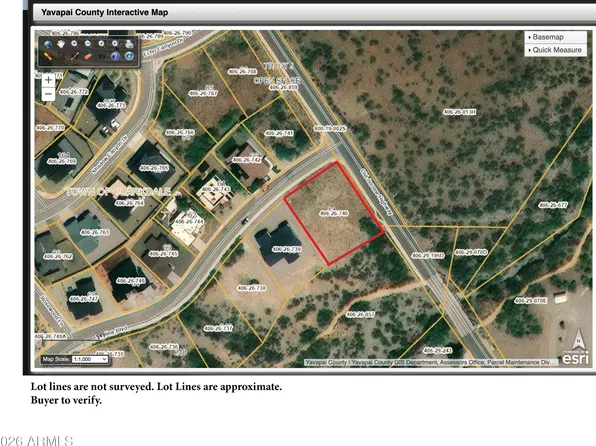Click the esri logo link
596x446 pixels.
click(x=575, y=359)
